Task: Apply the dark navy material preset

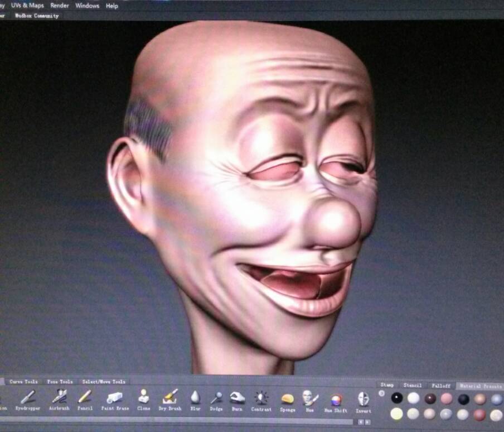Action: pyautogui.click(x=463, y=399)
